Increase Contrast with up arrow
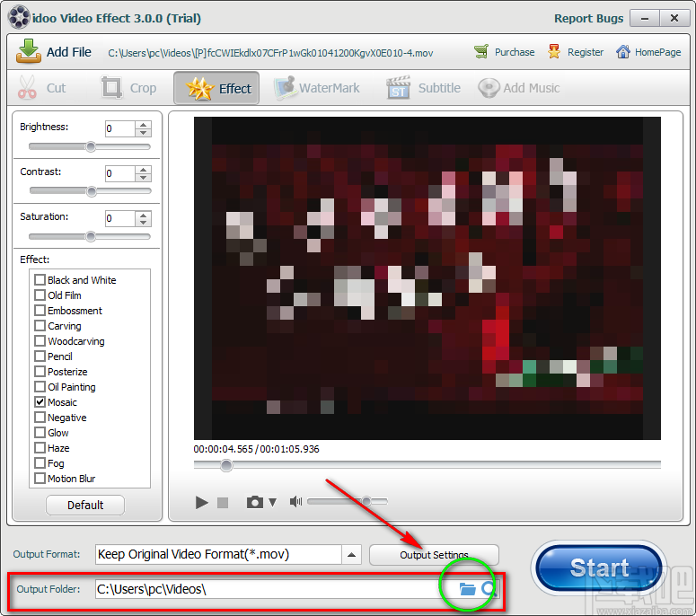The width and height of the screenshot is (696, 616). [x=143, y=170]
